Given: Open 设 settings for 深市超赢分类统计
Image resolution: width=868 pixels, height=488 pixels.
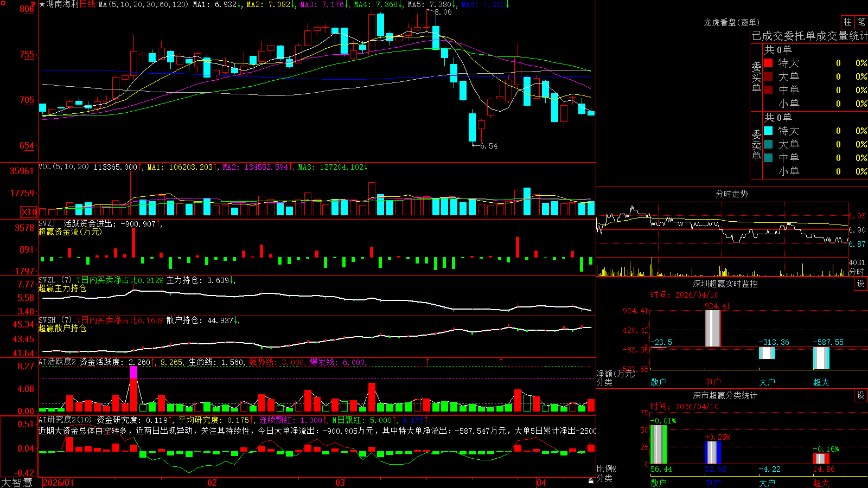Looking at the screenshot, I should [x=861, y=395].
